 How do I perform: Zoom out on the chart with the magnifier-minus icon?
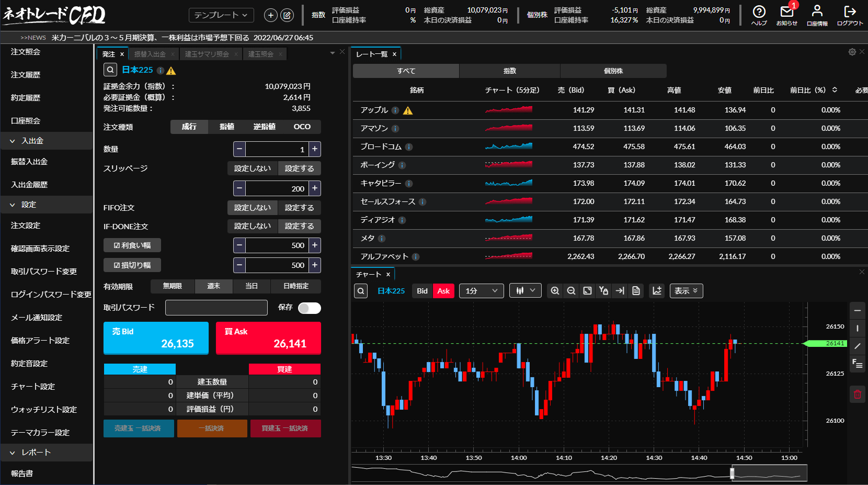coord(571,291)
